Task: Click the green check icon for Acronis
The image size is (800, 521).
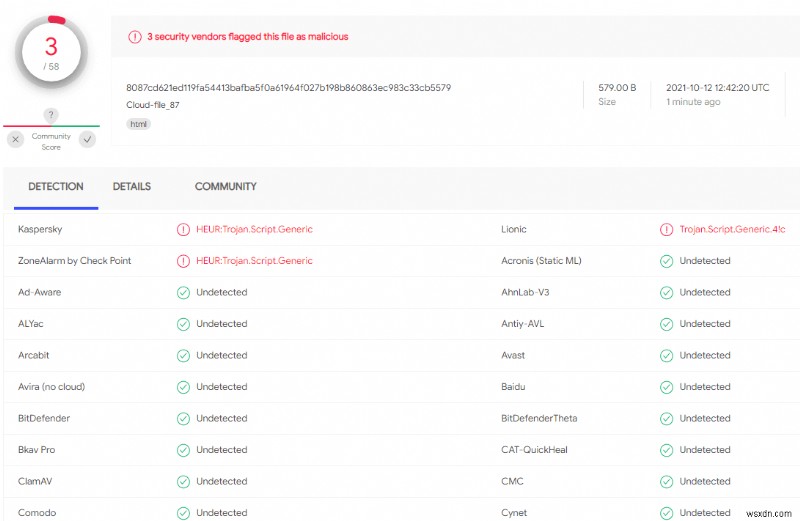Action: tap(666, 261)
